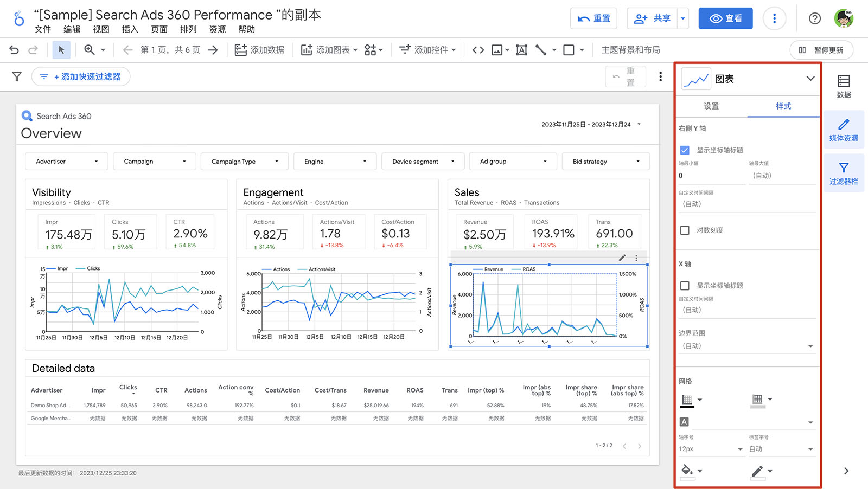
Task: Open the 添加控件 dropdown
Action: coord(427,50)
